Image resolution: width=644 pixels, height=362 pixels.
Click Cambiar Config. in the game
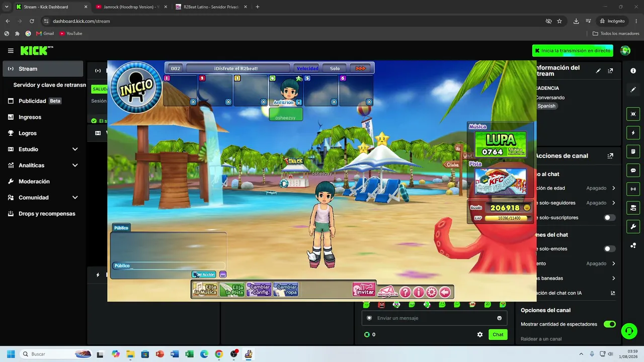(259, 290)
